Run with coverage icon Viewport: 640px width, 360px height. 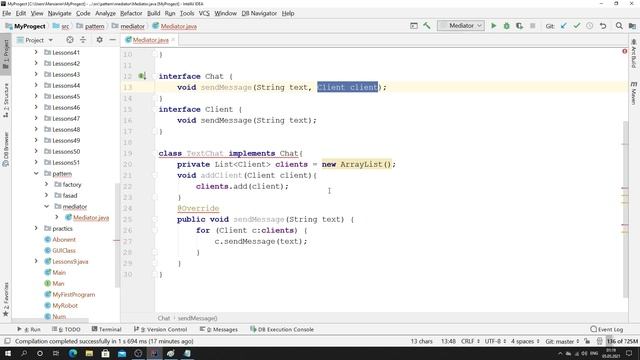(x=519, y=26)
